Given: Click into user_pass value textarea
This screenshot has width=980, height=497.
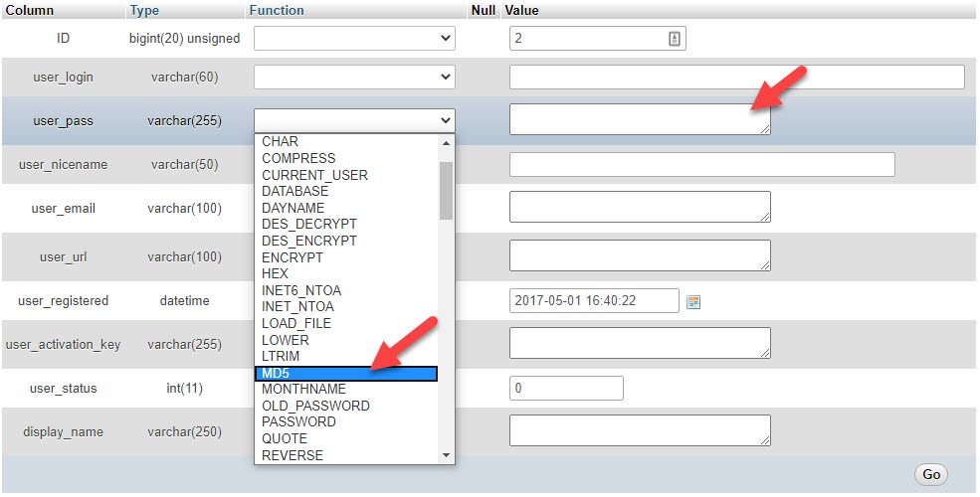Looking at the screenshot, I should point(640,119).
